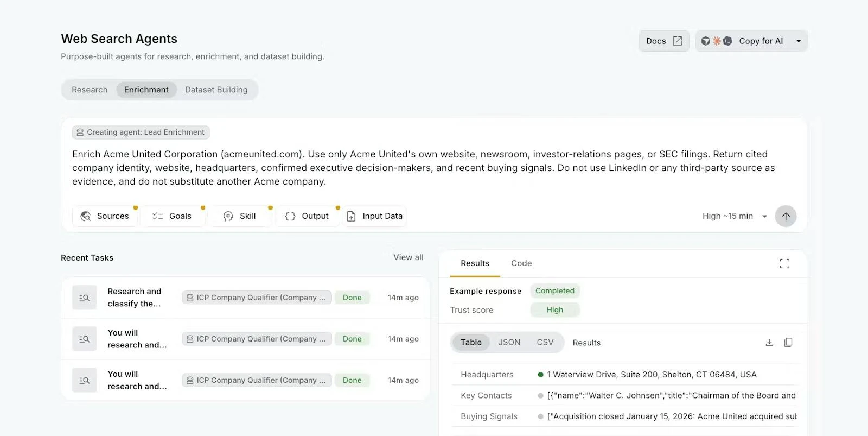
Task: Click the Completed status badge
Action: pyautogui.click(x=555, y=291)
